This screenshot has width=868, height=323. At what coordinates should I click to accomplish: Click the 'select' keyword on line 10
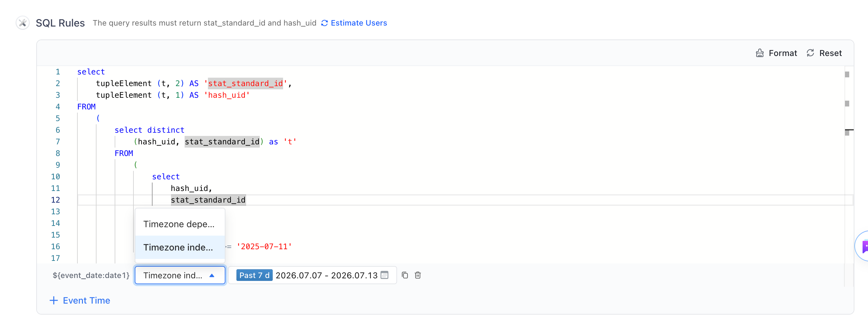[166, 176]
